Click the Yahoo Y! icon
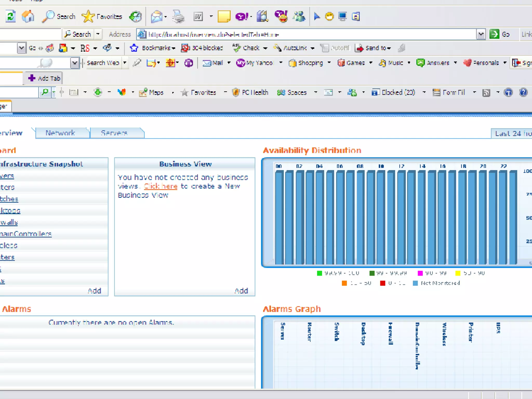Image resolution: width=532 pixels, height=399 pixels. click(242, 17)
